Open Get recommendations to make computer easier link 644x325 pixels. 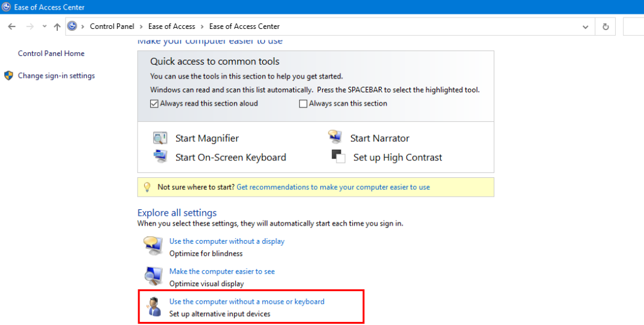click(333, 187)
